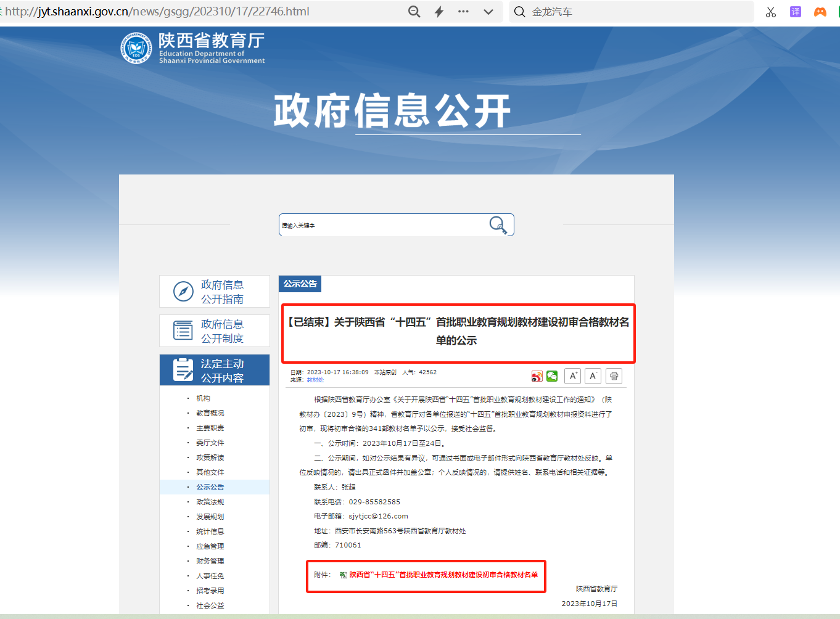Select 政策解读 in the left sidebar
Image resolution: width=840 pixels, height=619 pixels.
pos(210,457)
